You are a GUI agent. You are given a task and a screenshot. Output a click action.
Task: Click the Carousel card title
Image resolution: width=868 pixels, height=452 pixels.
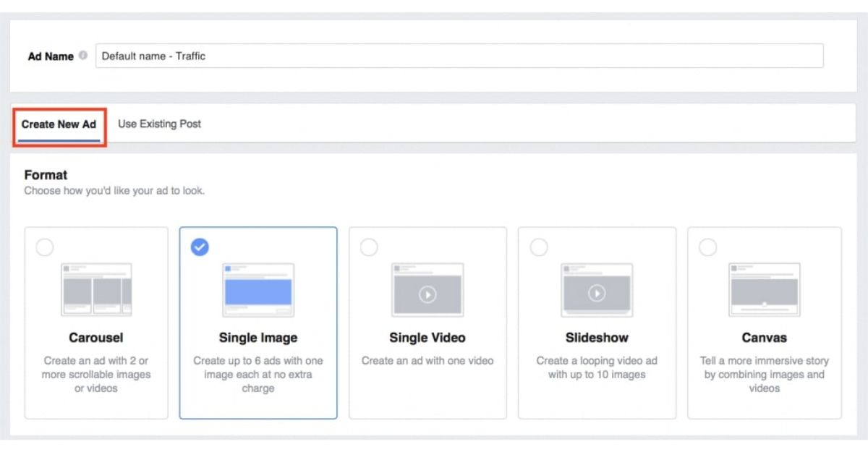click(96, 338)
